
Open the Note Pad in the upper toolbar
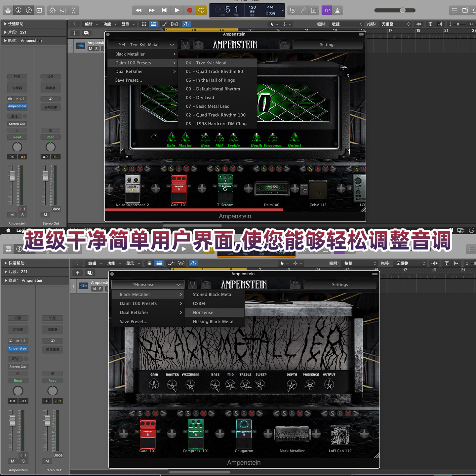coord(465,10)
